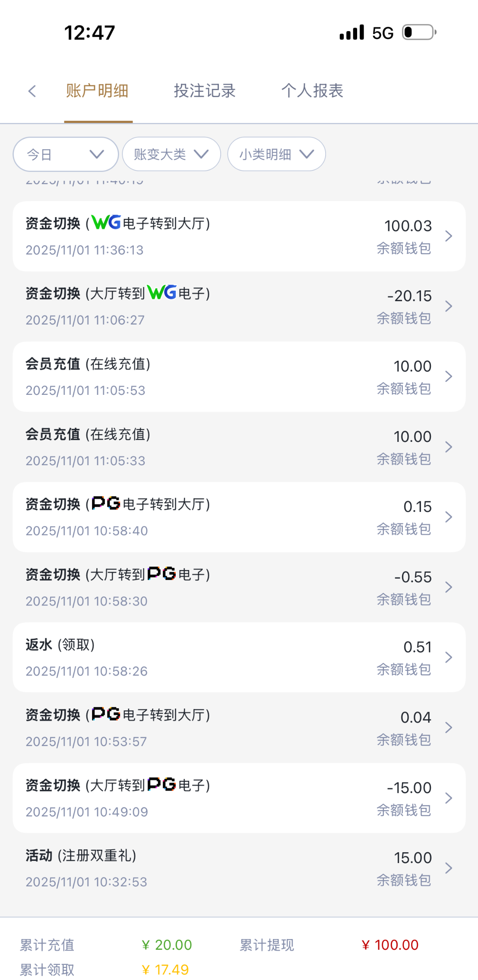
Task: Open chevron for the 0.04 PG transfer
Action: pyautogui.click(x=449, y=728)
